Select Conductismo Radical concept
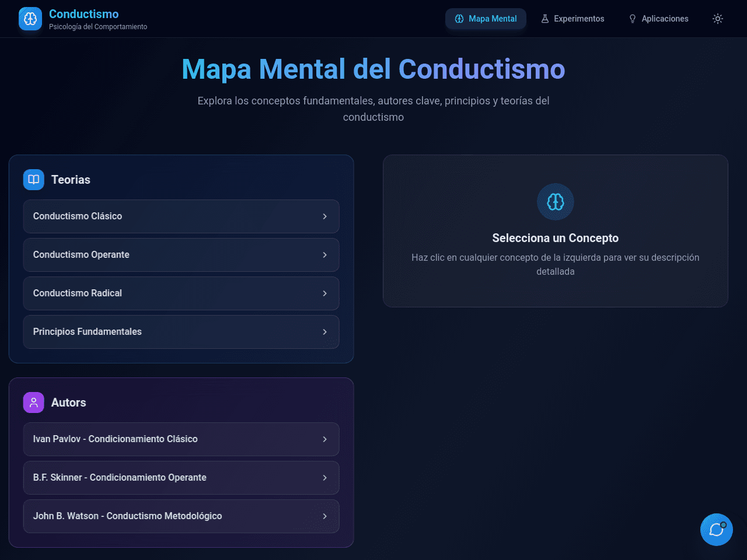Screen dimensions: 747x560 (x=181, y=293)
